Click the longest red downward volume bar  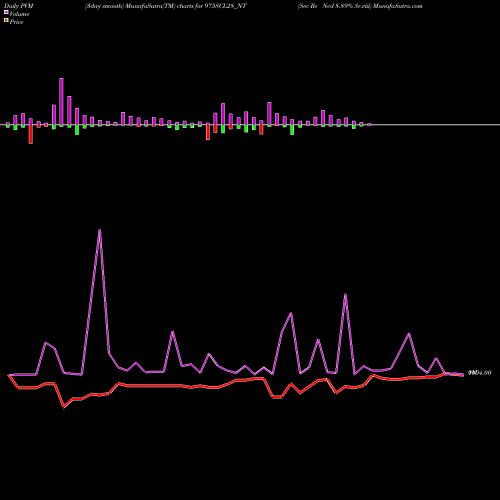point(31,134)
